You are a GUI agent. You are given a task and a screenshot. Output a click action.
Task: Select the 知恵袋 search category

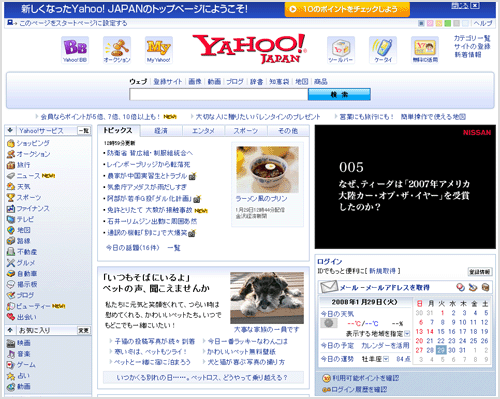(x=279, y=81)
